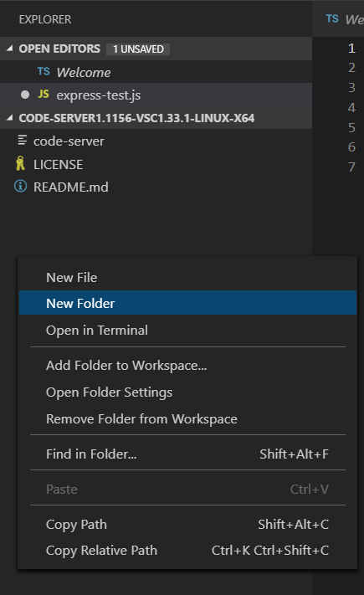Click the yellow license key icon
This screenshot has height=595, width=364.
(20, 163)
